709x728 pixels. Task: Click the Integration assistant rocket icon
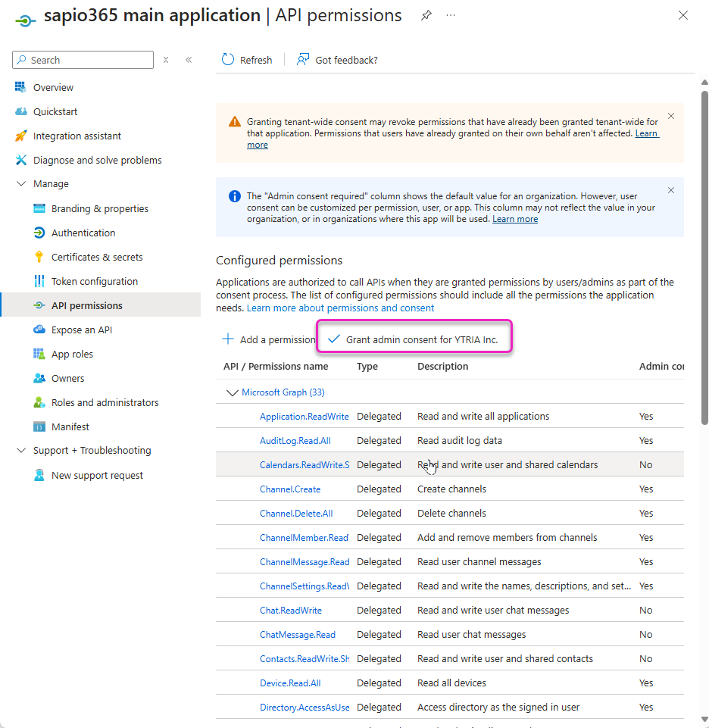click(21, 136)
